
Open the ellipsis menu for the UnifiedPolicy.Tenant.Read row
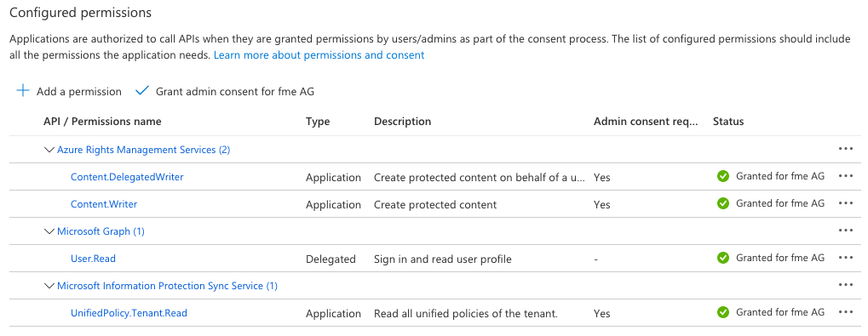point(845,312)
